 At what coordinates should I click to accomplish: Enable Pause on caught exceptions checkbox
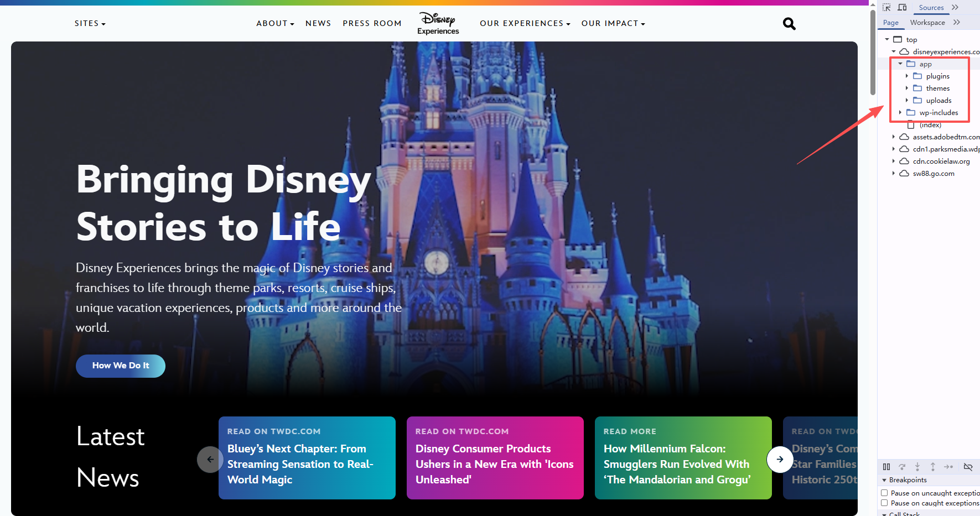(x=884, y=503)
